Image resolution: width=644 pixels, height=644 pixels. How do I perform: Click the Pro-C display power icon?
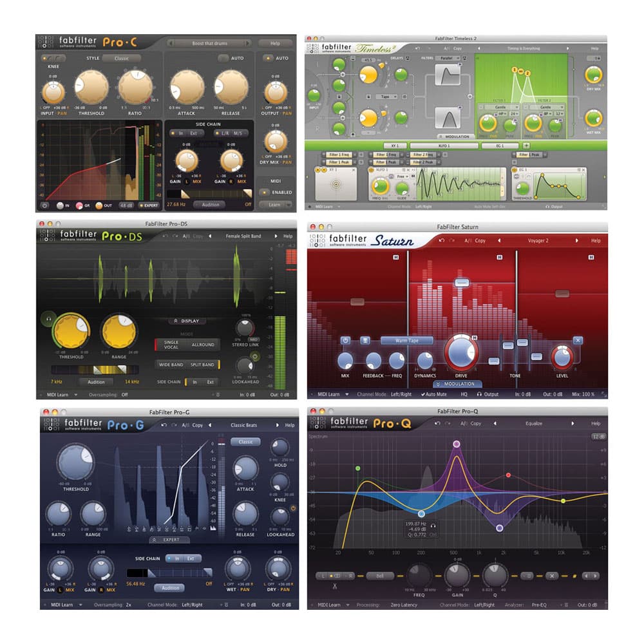point(45,205)
